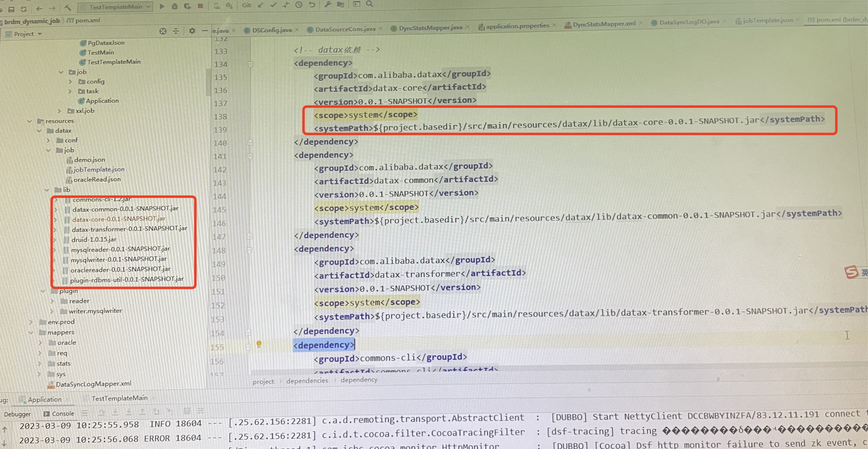Image resolution: width=868 pixels, height=449 pixels.
Task: Click the Build hammer icon
Action: click(68, 7)
